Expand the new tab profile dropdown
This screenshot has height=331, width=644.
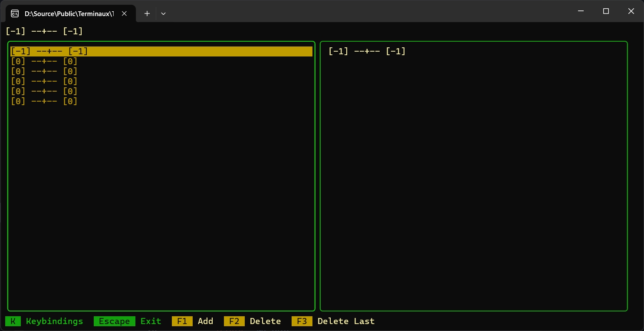tap(163, 13)
